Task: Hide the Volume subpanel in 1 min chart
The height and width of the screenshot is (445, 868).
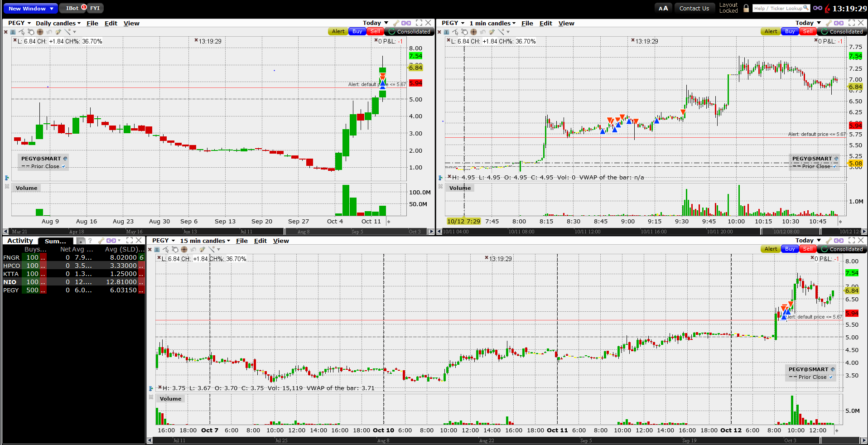Action: point(440,186)
